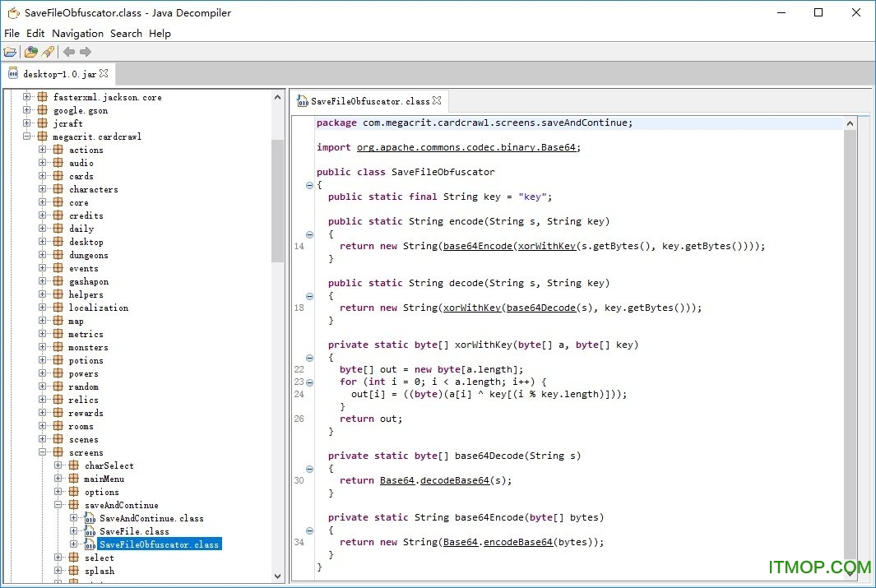This screenshot has height=588, width=876.
Task: Open the File menu
Action: click(x=12, y=34)
